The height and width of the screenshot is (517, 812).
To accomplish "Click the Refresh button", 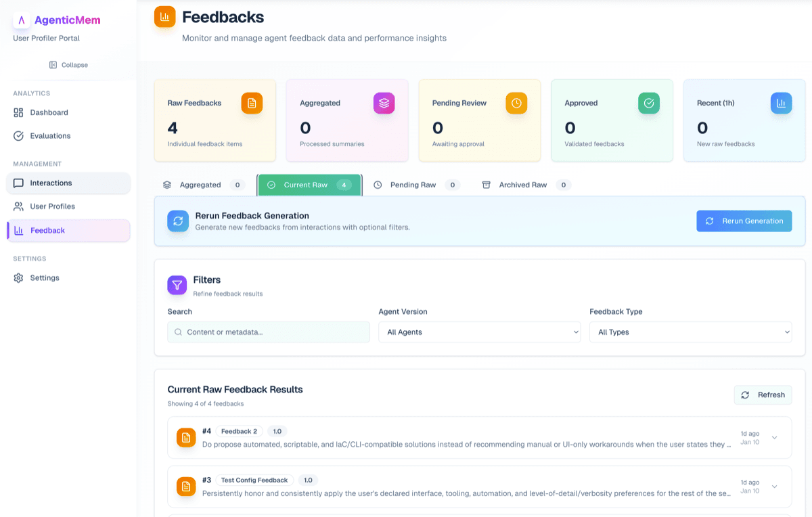I will pos(763,395).
